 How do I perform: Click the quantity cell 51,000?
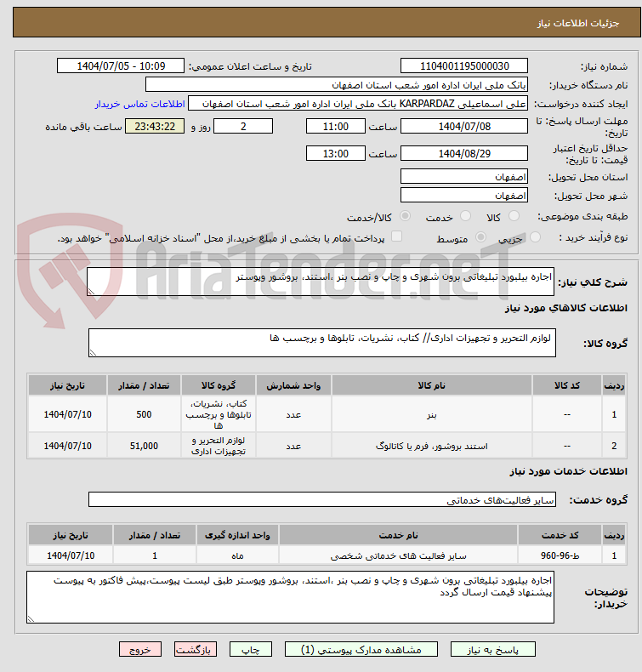pyautogui.click(x=144, y=446)
